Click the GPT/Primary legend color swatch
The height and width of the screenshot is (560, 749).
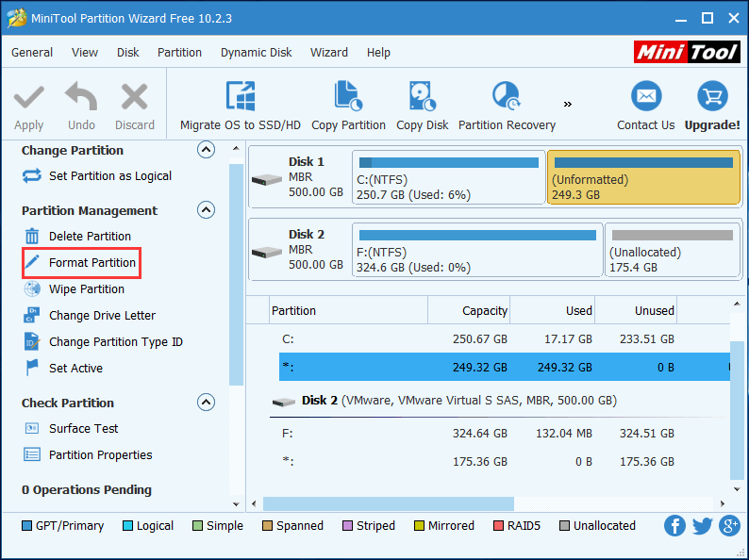click(26, 526)
